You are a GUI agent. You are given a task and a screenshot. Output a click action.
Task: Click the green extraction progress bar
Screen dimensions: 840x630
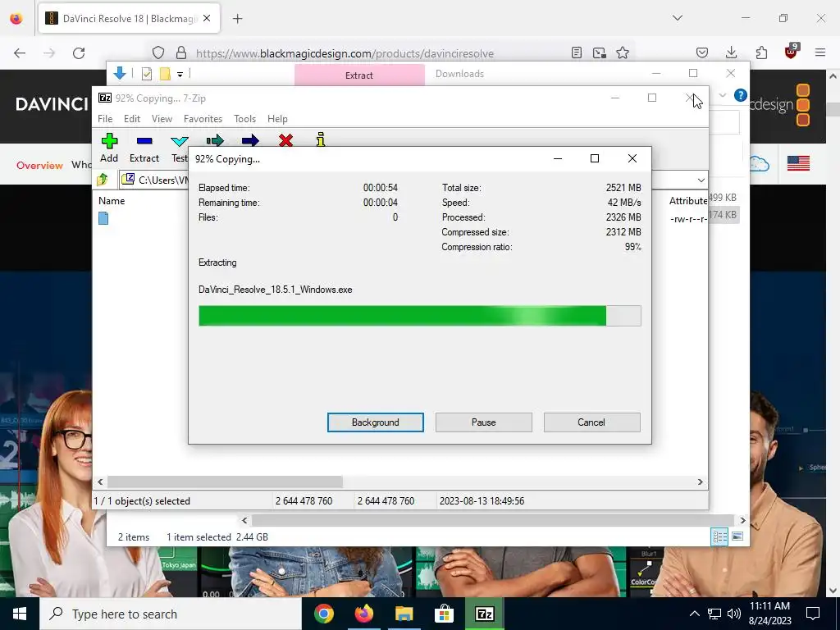pyautogui.click(x=419, y=316)
